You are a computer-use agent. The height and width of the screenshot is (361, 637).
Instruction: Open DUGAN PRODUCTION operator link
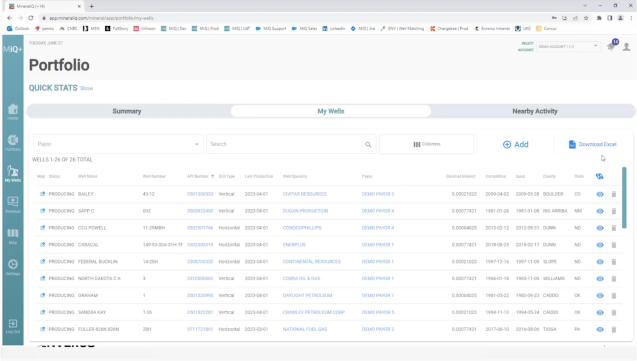click(x=305, y=211)
